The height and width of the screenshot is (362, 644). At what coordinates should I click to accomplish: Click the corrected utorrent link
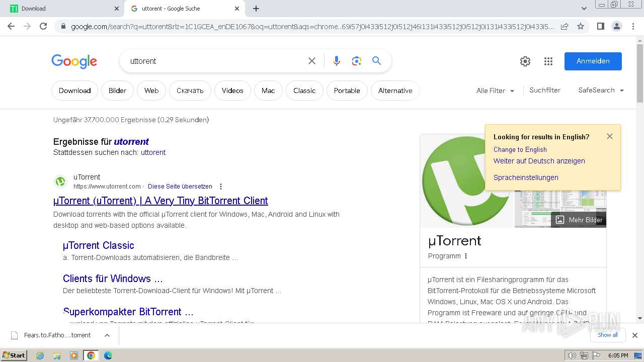coord(131,142)
